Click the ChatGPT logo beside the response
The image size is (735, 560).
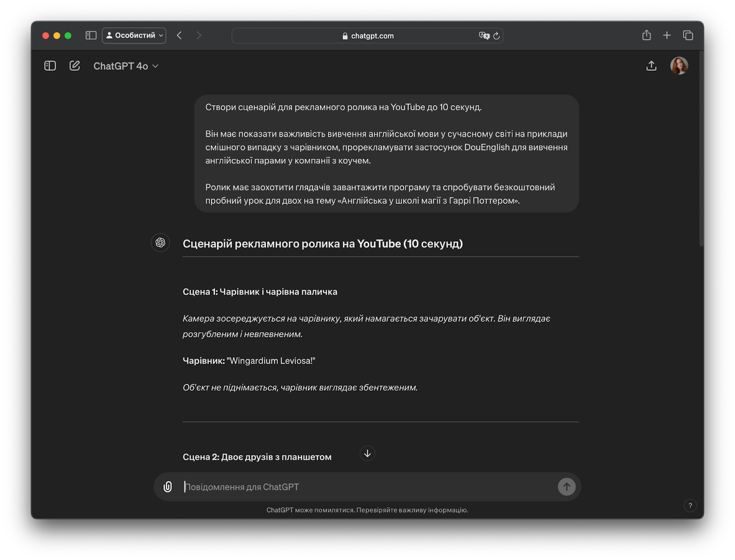pyautogui.click(x=160, y=242)
